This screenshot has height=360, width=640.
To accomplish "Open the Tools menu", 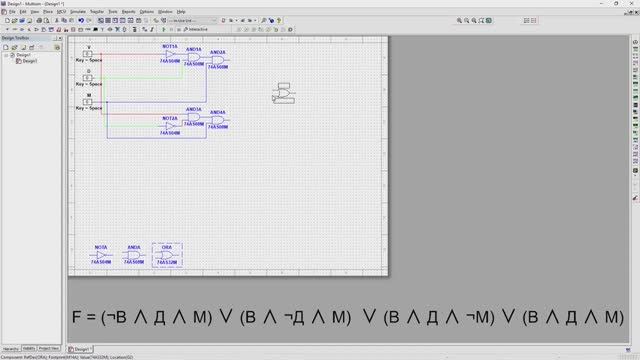I will tap(113, 12).
